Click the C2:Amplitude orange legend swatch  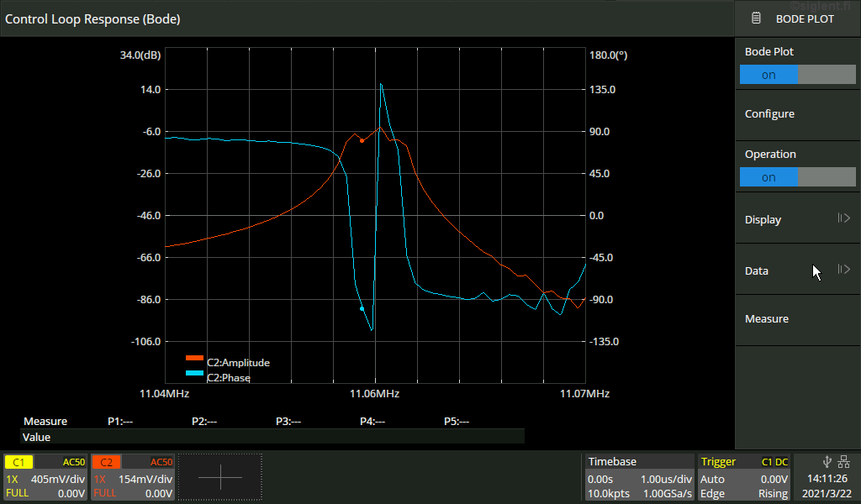coord(194,358)
